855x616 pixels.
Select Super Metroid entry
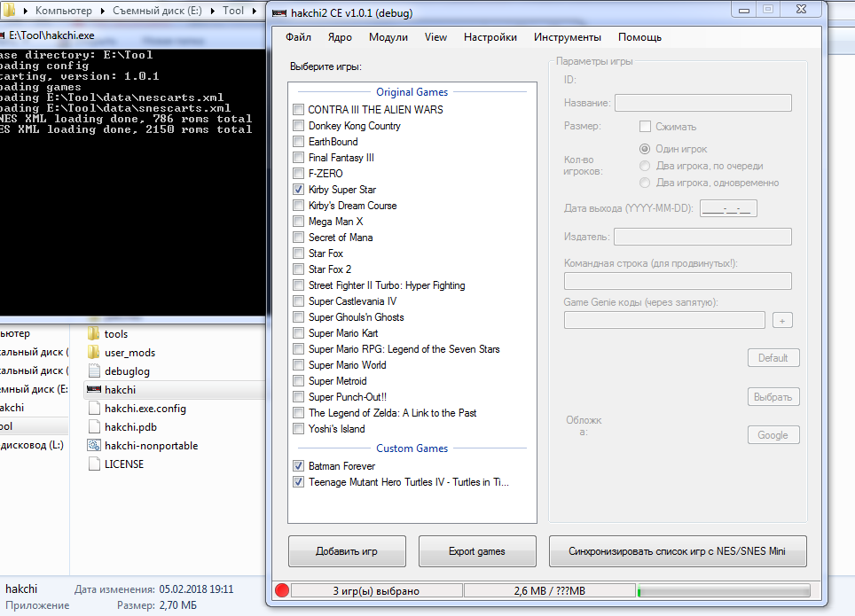click(x=338, y=381)
